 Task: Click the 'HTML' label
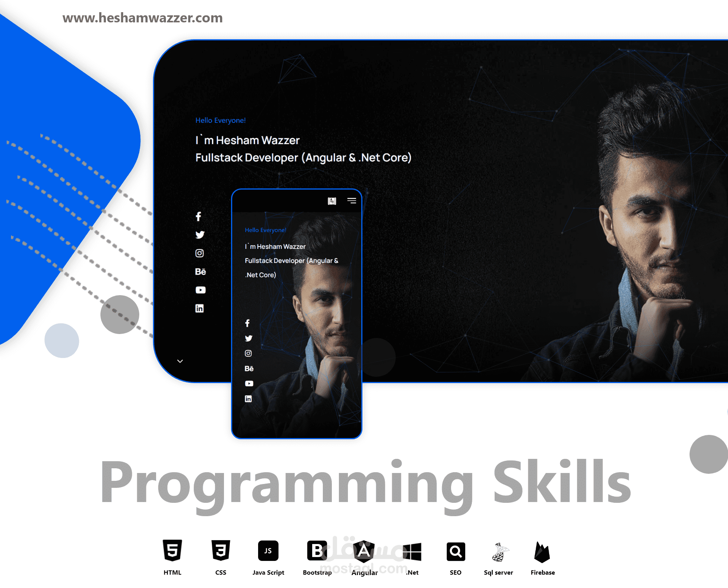173,573
